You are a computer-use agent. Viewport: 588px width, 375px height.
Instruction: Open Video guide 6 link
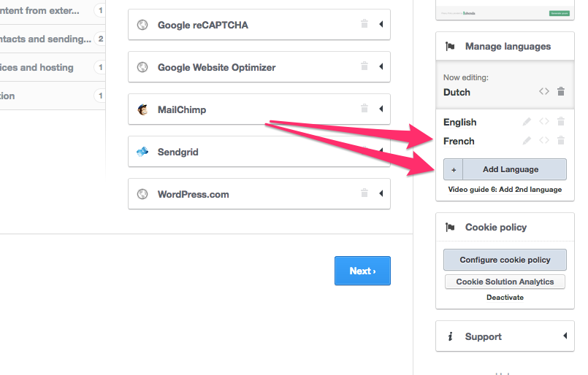(505, 190)
